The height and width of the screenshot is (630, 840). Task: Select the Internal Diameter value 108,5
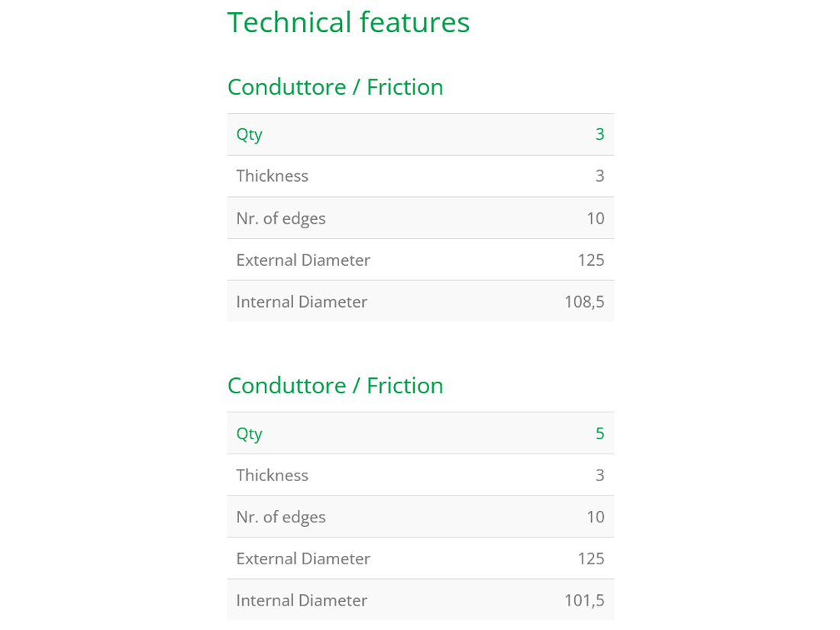click(584, 302)
